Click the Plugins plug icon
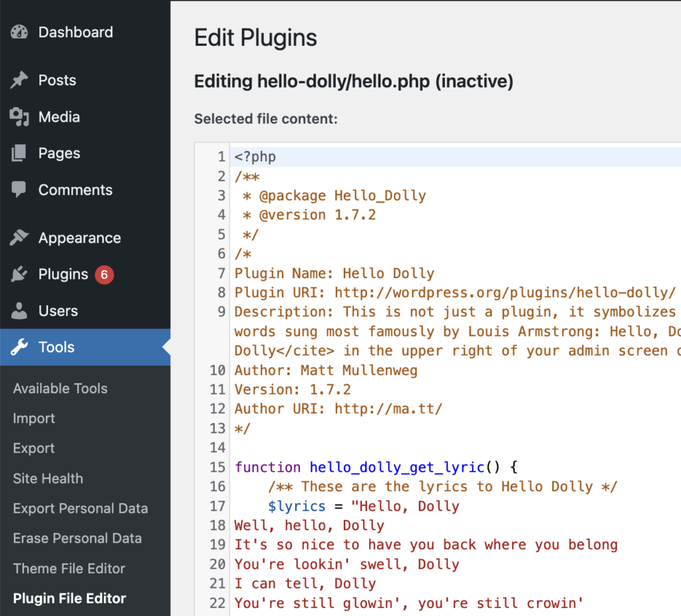The height and width of the screenshot is (616, 681). 19,274
